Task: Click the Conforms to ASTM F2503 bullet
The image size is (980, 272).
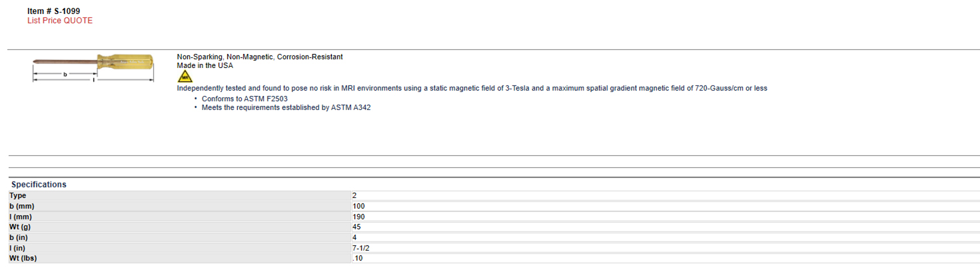Action: click(245, 99)
